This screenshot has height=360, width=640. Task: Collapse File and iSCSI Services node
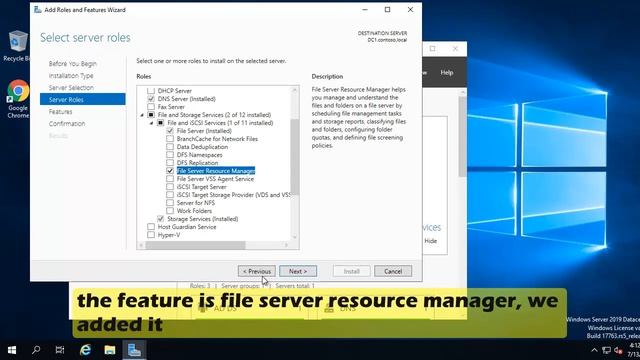151,123
